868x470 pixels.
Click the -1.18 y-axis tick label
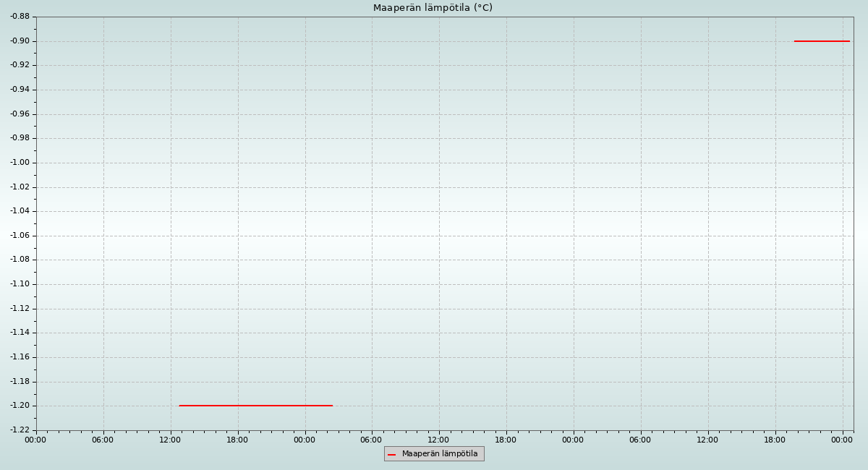click(x=20, y=382)
